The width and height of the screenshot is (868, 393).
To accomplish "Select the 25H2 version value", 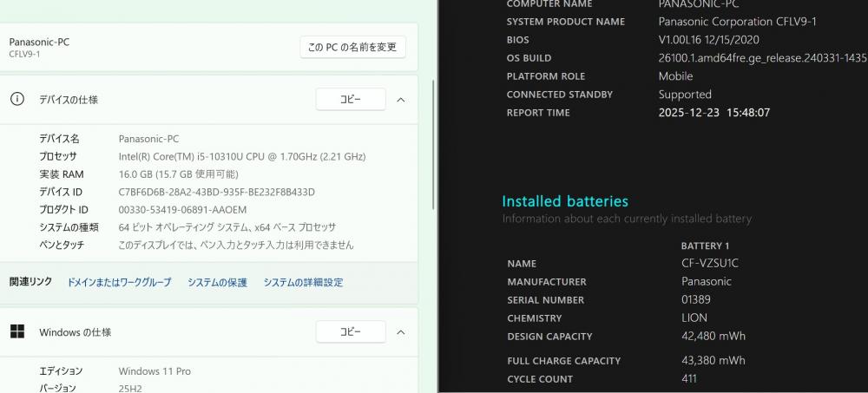I will (x=130, y=389).
